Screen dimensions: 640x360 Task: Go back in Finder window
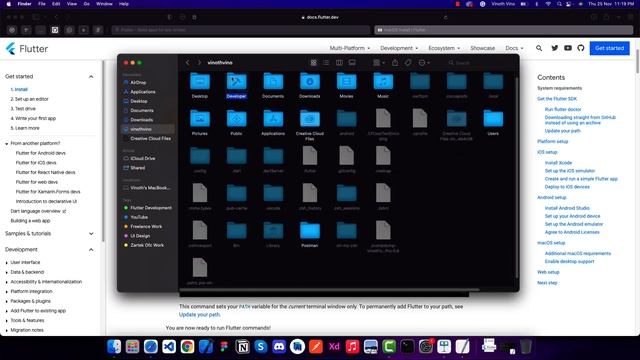188,63
